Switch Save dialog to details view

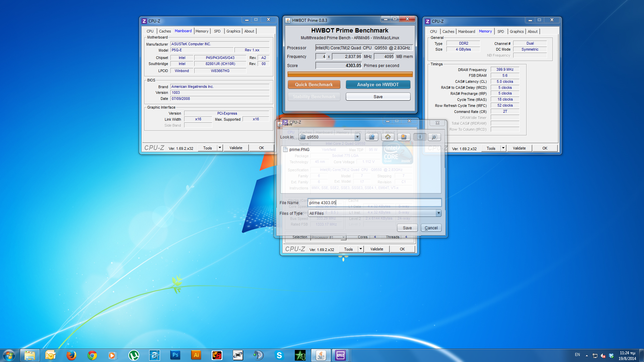pos(434,137)
